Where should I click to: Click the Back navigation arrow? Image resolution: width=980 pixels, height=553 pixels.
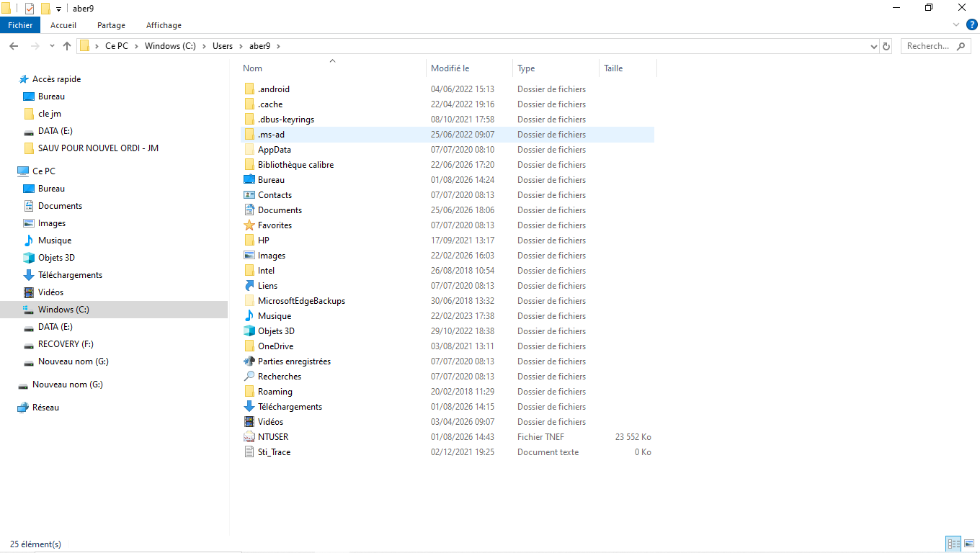tap(14, 46)
